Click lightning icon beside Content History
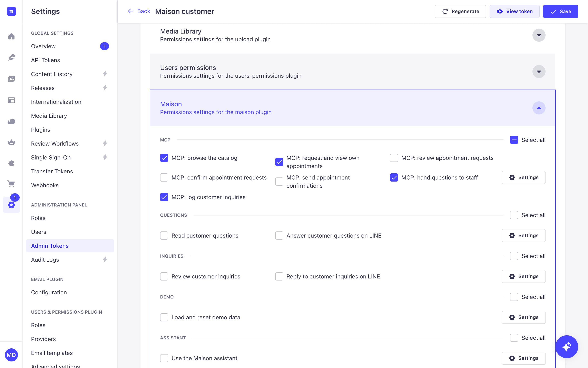The image size is (588, 368). point(105,74)
